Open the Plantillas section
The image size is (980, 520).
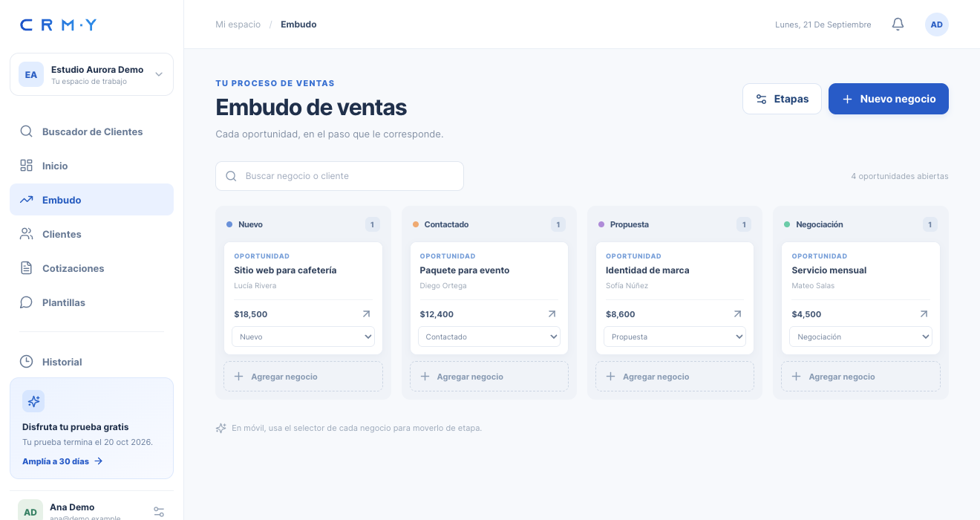click(x=91, y=302)
